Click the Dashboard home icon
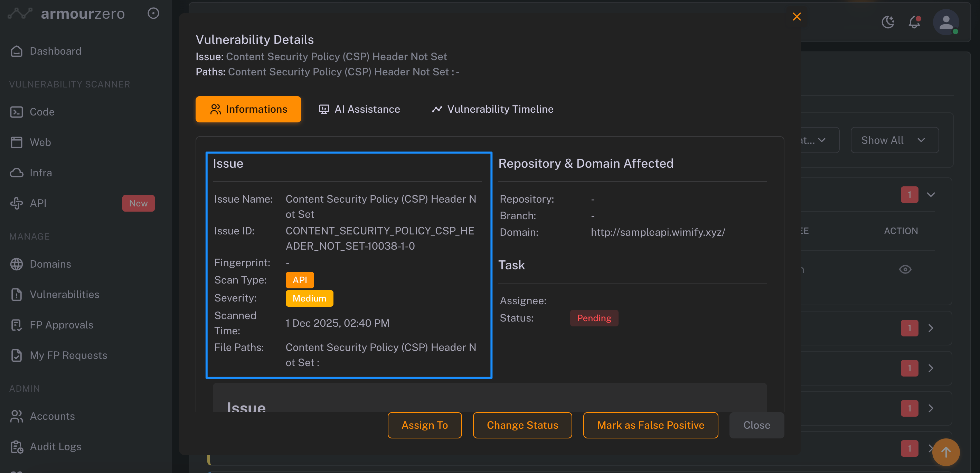Screen dimensions: 980x473 coord(16,51)
